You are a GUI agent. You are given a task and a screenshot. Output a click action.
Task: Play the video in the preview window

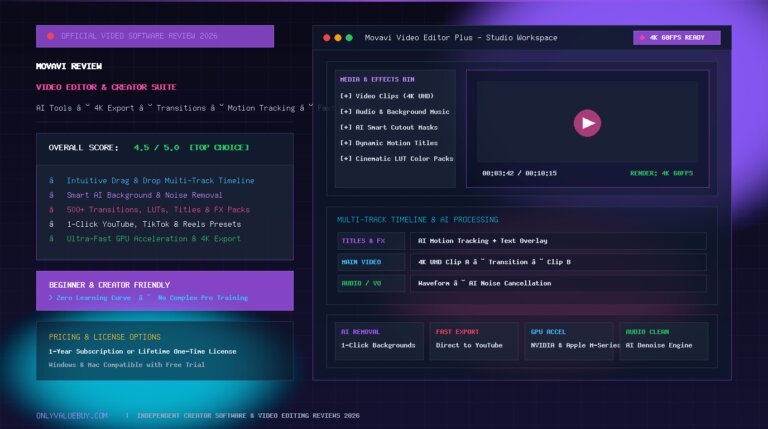(x=587, y=123)
